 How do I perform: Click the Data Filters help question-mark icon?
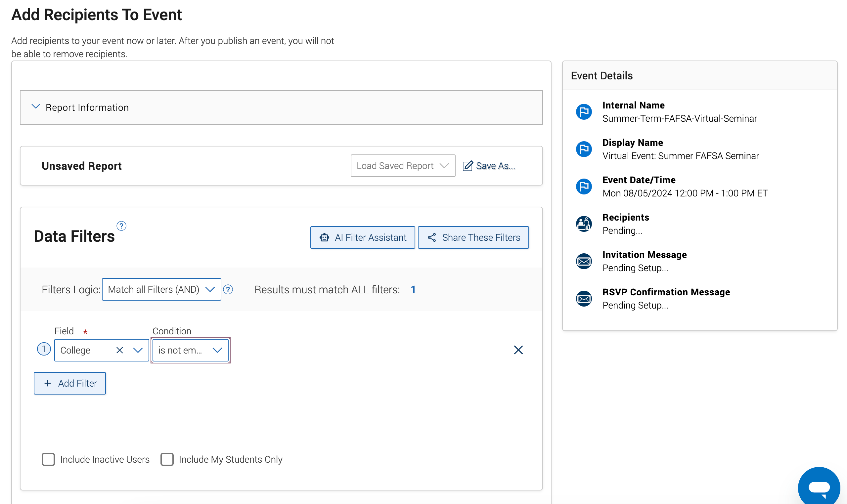(x=121, y=226)
